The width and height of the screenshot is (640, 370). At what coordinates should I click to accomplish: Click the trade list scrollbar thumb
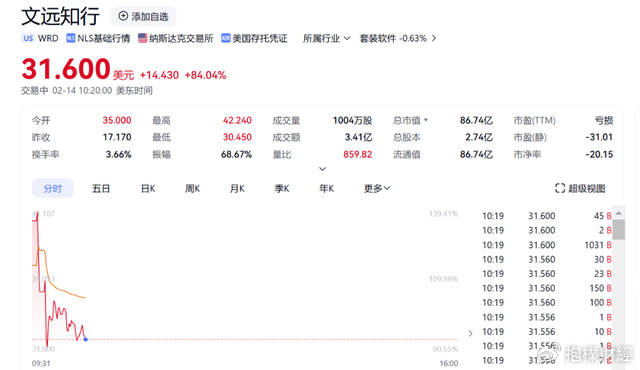coord(619,230)
